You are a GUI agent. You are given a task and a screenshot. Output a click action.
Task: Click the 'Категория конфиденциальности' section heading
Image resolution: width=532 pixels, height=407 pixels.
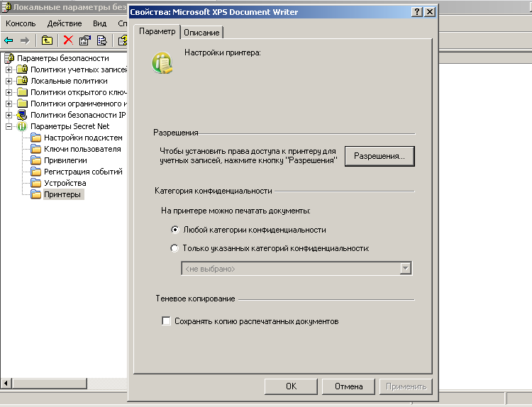(x=214, y=191)
